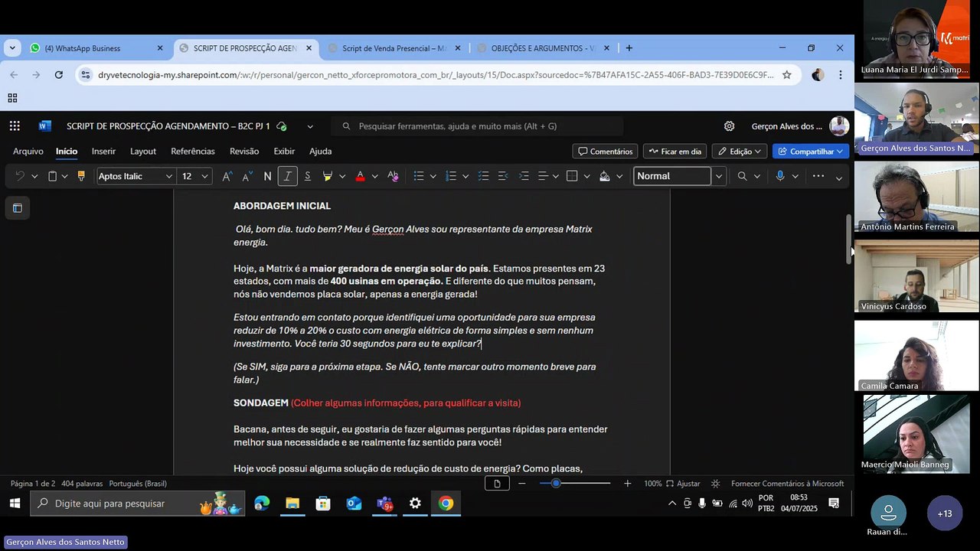Apply the yellow text highlight color
Image resolution: width=980 pixels, height=551 pixels.
328,176
